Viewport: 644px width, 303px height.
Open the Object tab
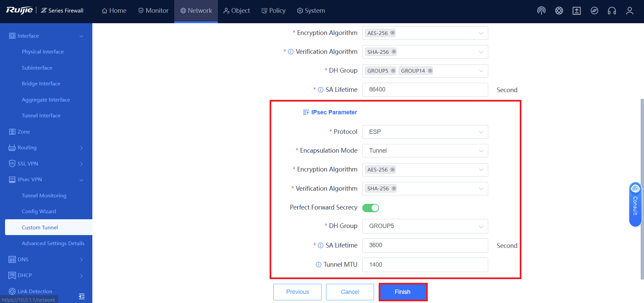[237, 11]
